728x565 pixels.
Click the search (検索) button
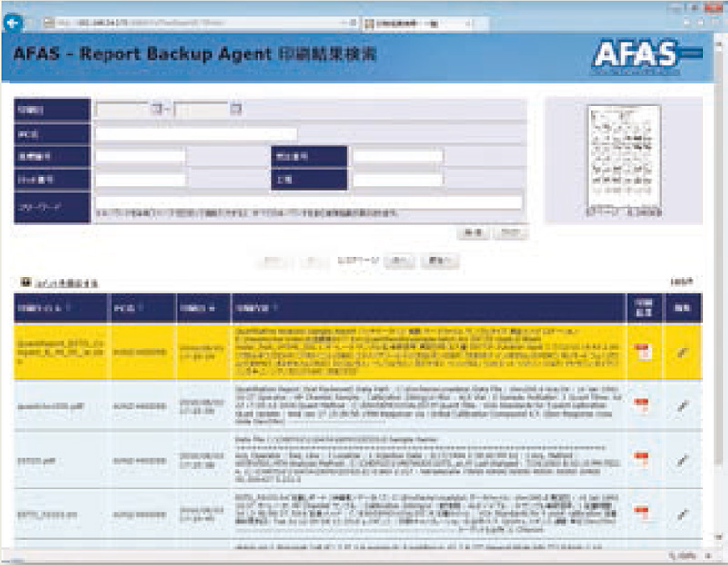pyautogui.click(x=473, y=233)
